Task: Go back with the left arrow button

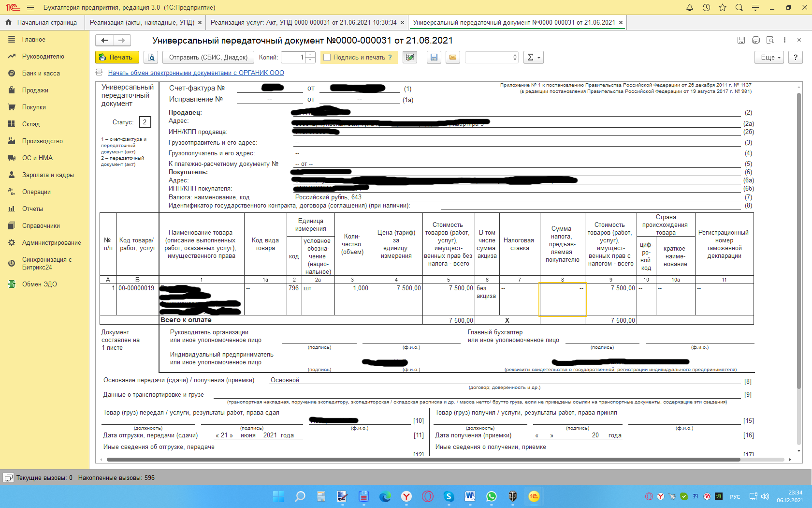Action: pyautogui.click(x=104, y=41)
